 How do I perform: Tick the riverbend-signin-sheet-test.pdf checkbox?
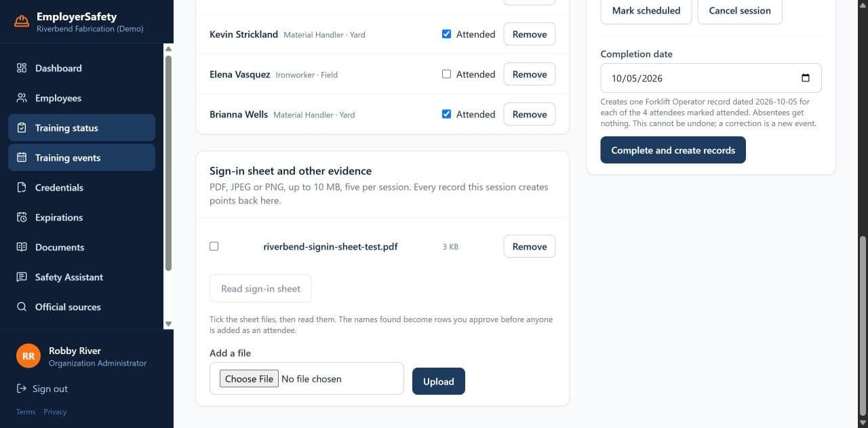[214, 246]
